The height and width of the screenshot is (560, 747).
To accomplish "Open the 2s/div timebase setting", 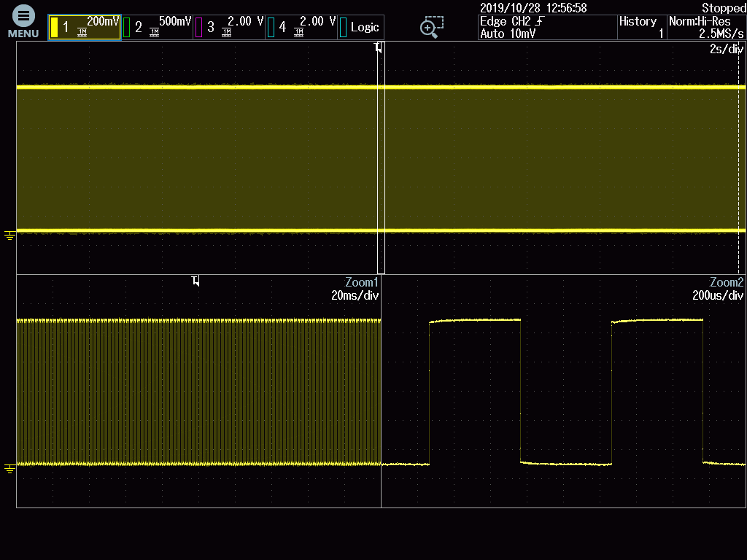I will [726, 49].
